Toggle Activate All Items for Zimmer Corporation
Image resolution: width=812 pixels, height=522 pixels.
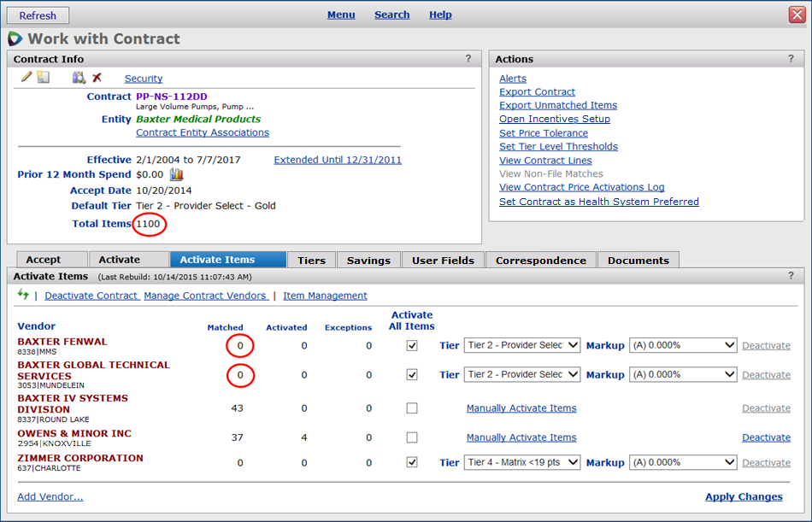(412, 462)
